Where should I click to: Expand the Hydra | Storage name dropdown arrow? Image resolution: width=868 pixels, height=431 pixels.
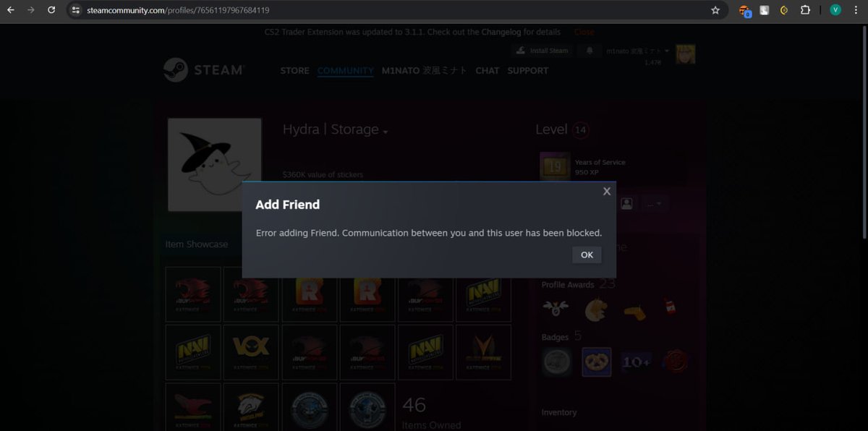(386, 132)
